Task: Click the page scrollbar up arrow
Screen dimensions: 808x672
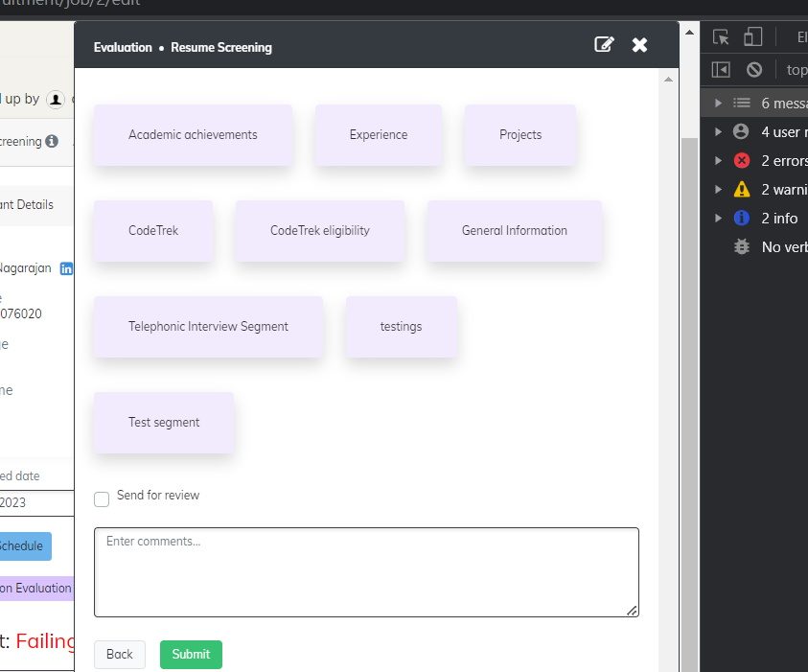Action: [689, 33]
